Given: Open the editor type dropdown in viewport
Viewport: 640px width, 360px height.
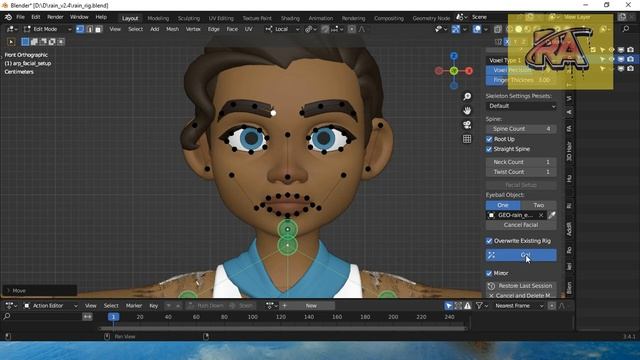Looking at the screenshot, I should 11,29.
